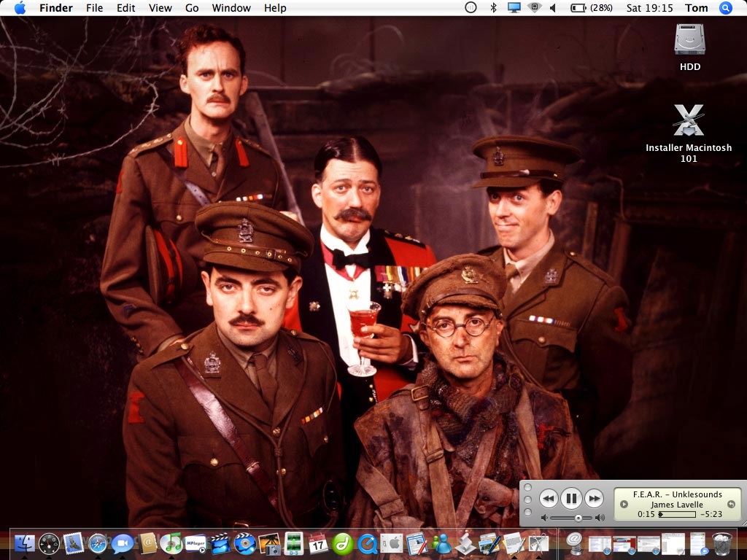The image size is (747, 560).
Task: Restore minimized TextEdit document in Dock
Action: point(673,544)
